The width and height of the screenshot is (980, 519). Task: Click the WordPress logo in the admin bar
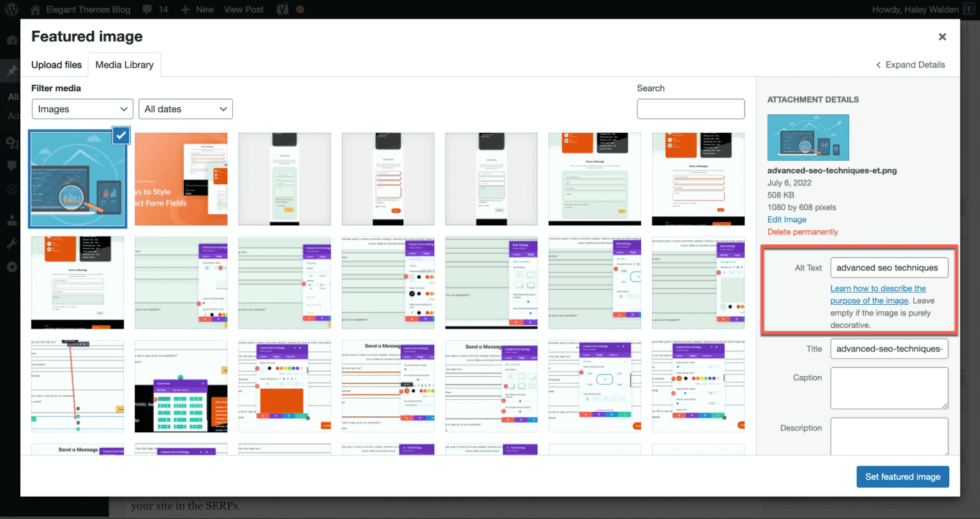(x=11, y=10)
